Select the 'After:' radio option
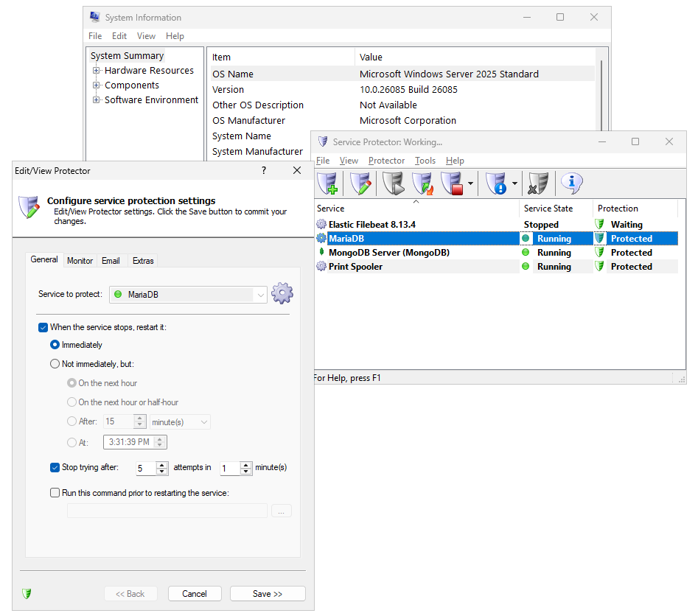 point(71,421)
